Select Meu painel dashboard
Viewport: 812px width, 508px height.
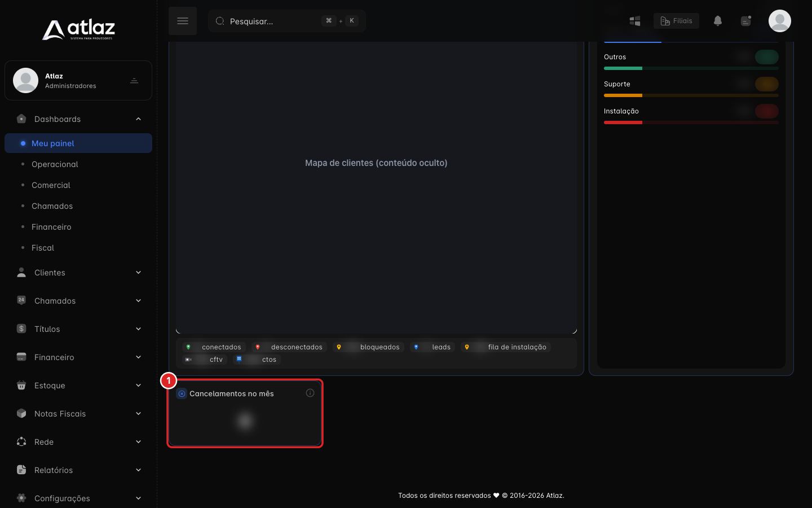click(x=78, y=143)
